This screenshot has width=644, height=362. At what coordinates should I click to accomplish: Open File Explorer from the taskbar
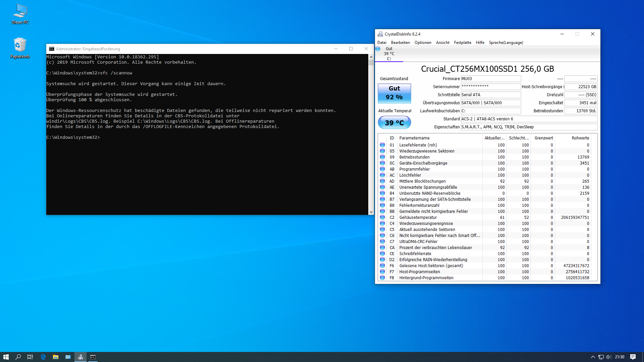(x=55, y=357)
